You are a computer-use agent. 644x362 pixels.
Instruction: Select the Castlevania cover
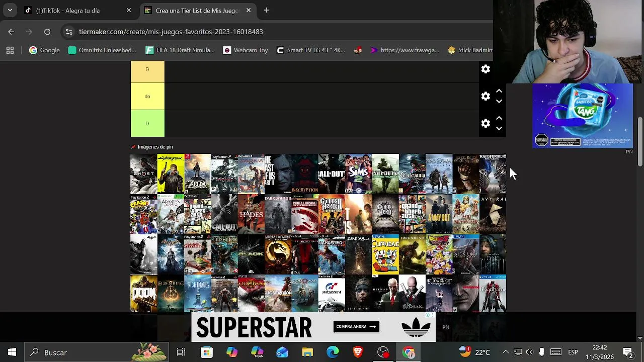coord(412,174)
